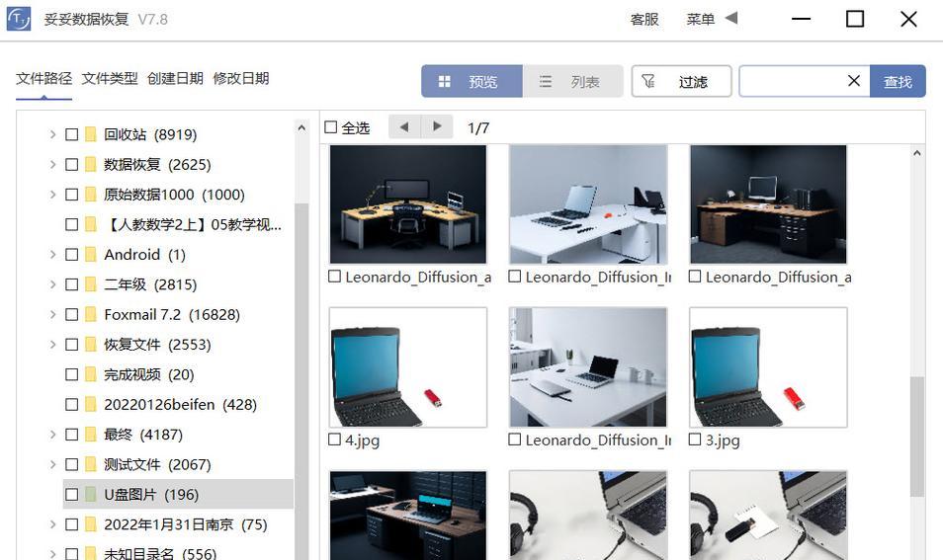Select the 测试文件 (2067) folder row
Image resolution: width=943 pixels, height=560 pixels.
click(x=177, y=464)
